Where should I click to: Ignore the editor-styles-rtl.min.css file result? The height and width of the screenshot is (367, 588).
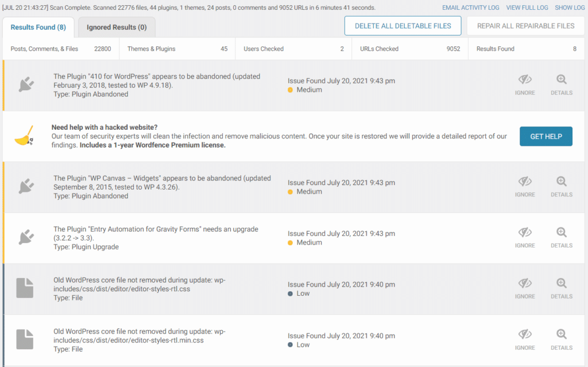(x=525, y=339)
